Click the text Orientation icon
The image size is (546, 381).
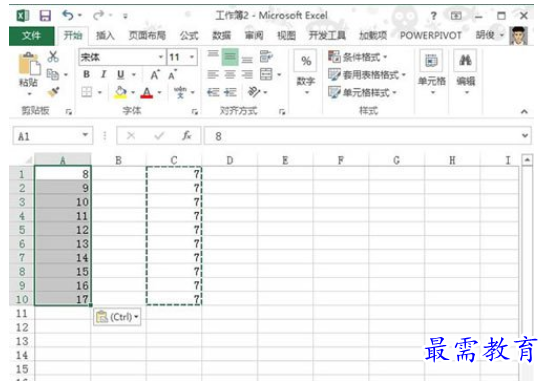pos(254,92)
